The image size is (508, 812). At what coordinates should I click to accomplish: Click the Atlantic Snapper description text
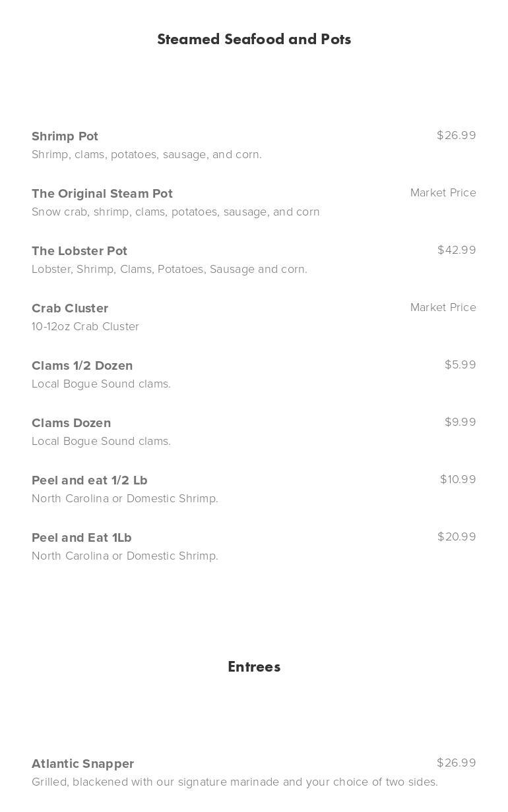coord(234,782)
